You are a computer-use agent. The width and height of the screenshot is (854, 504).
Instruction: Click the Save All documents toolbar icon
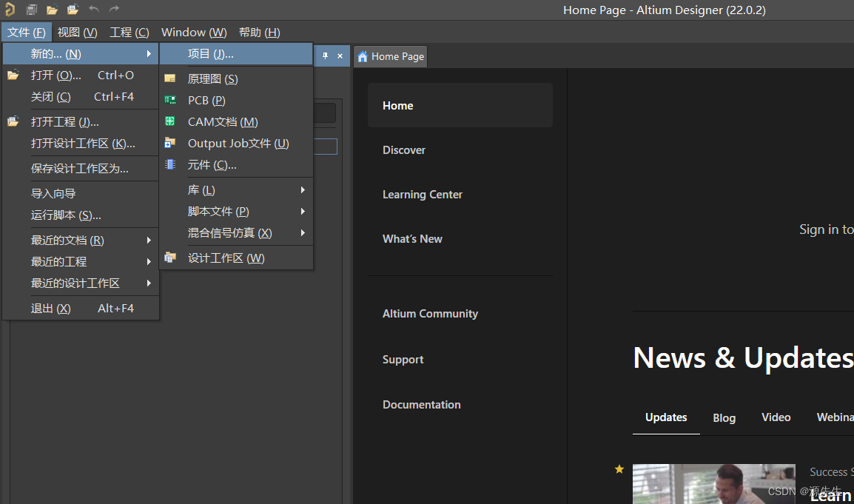[32, 10]
